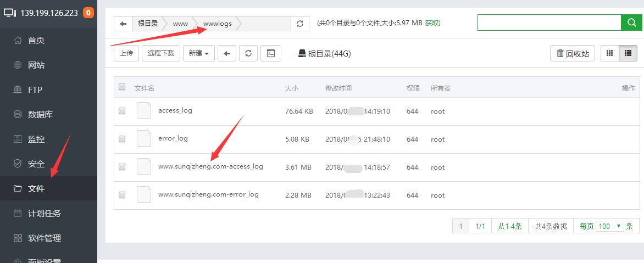Click inside the file search input field
This screenshot has height=263, width=644.
click(549, 22)
